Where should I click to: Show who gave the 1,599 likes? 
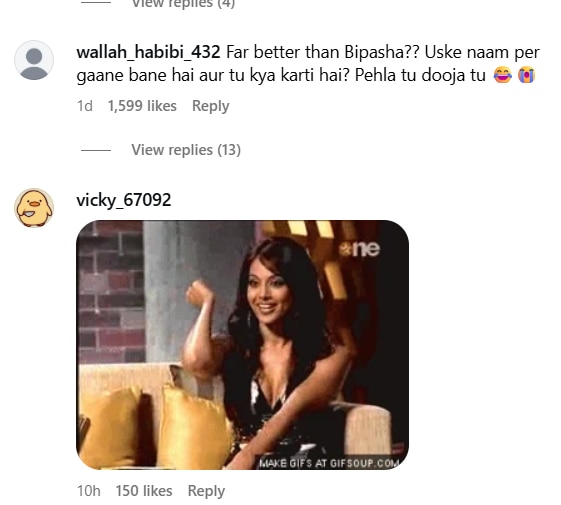pos(142,106)
